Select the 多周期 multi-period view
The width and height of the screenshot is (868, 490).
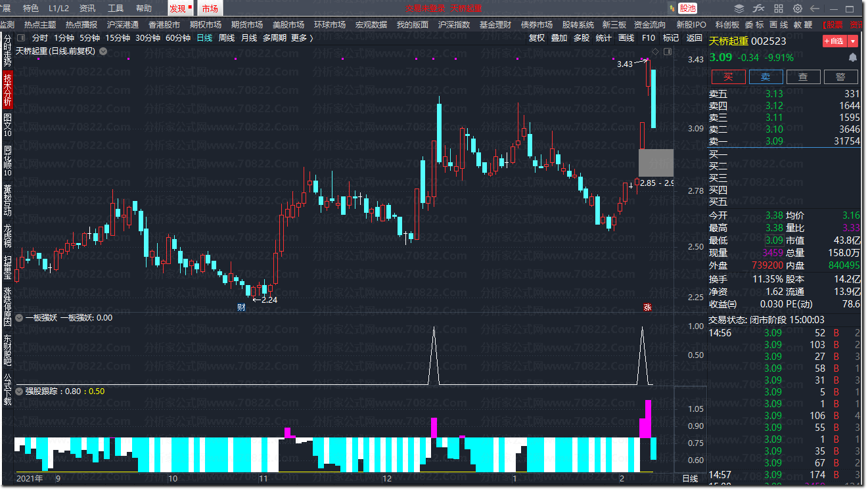click(275, 38)
